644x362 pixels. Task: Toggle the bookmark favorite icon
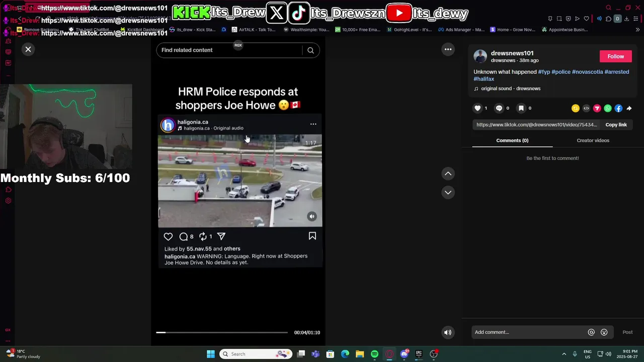click(521, 108)
